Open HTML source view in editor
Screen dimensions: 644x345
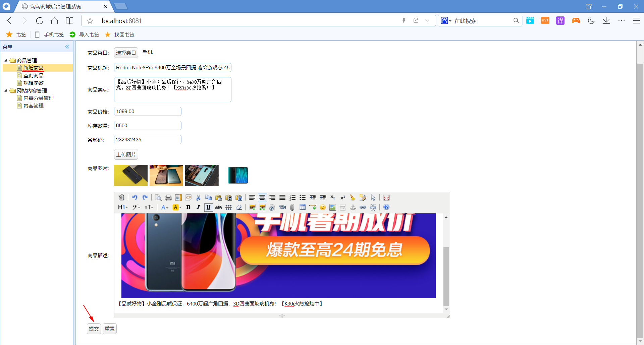pyautogui.click(x=121, y=198)
